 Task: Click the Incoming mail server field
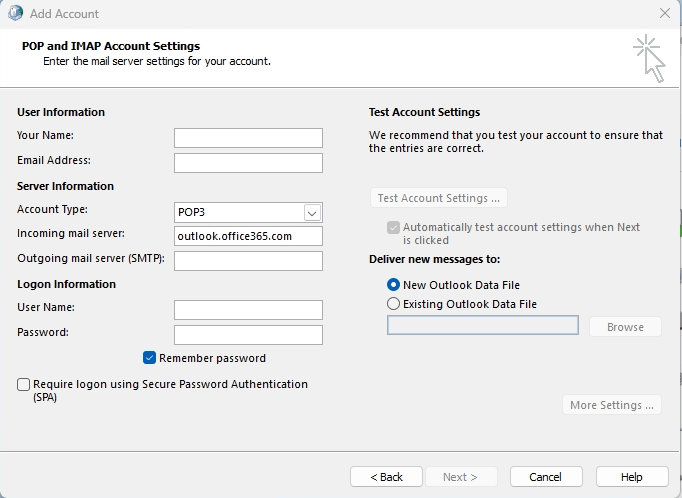pos(248,236)
